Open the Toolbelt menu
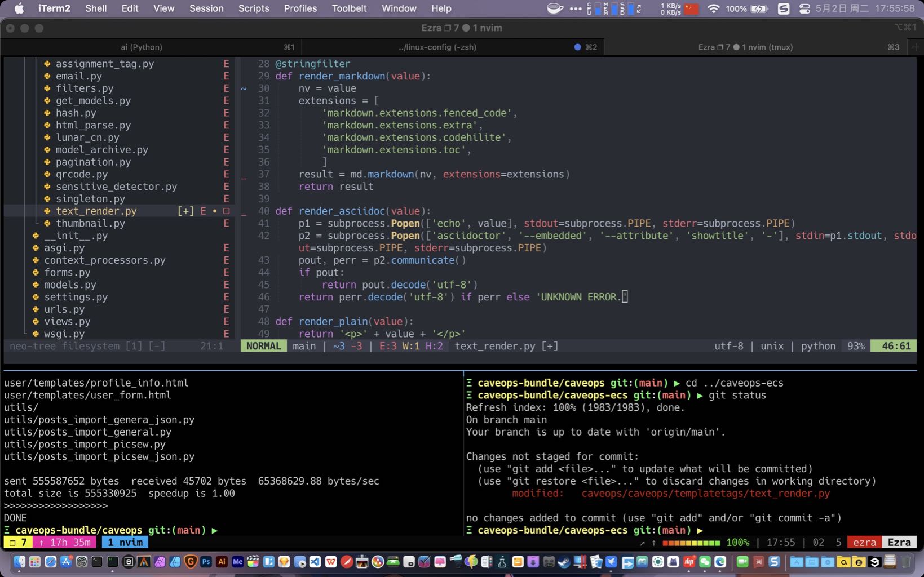 pos(349,8)
